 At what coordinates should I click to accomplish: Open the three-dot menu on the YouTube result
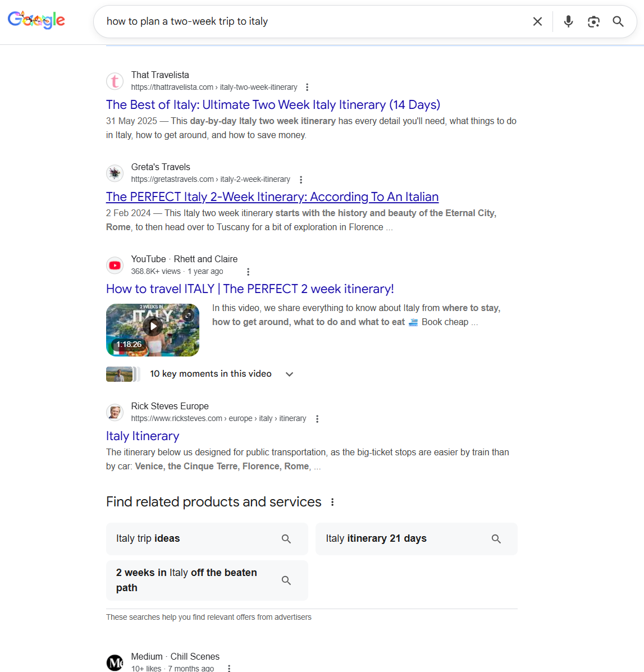click(x=248, y=271)
